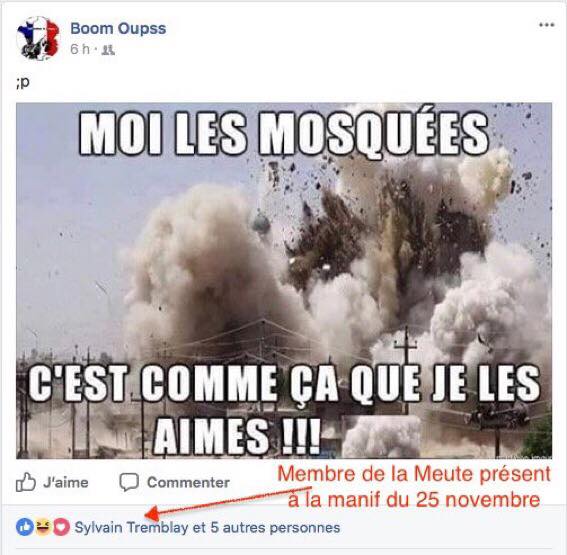The width and height of the screenshot is (567, 555).
Task: Open the Boom Oupss profile name link
Action: (118, 29)
